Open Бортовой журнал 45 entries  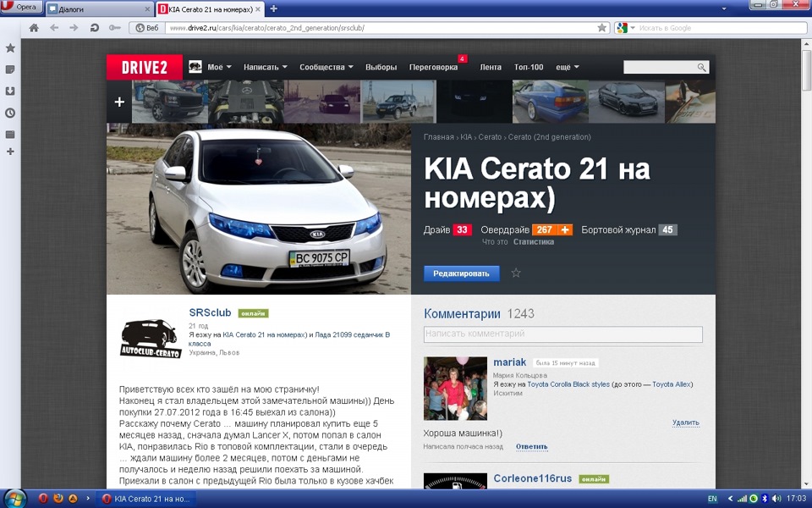coord(628,229)
